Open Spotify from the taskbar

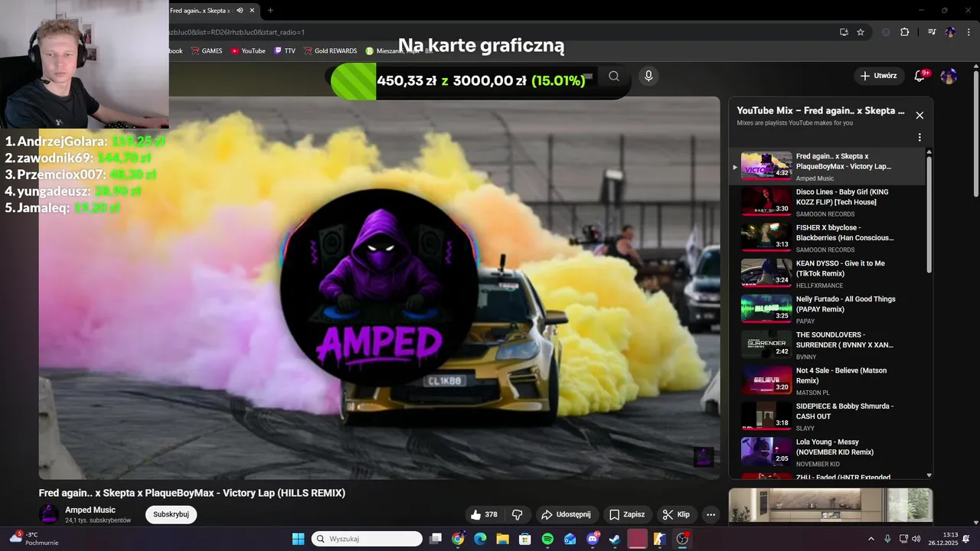(x=547, y=539)
